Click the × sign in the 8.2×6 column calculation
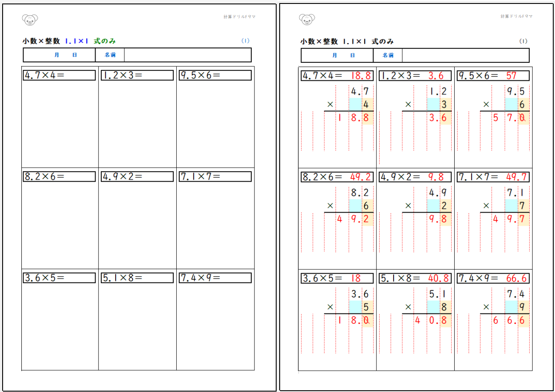Viewport: 555px width, 392px height. pyautogui.click(x=330, y=206)
